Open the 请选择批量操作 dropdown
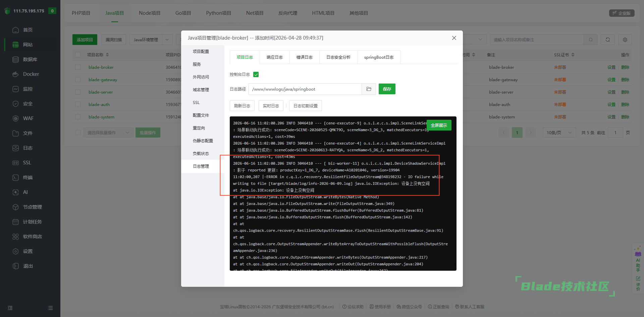Image resolution: width=644 pixels, height=317 pixels. point(108,133)
